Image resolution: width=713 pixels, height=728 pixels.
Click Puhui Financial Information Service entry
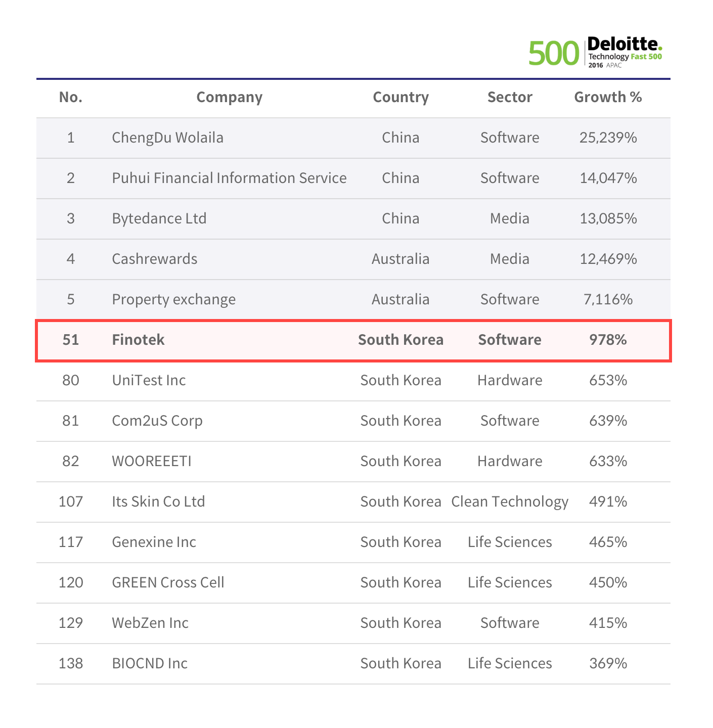pos(229,178)
